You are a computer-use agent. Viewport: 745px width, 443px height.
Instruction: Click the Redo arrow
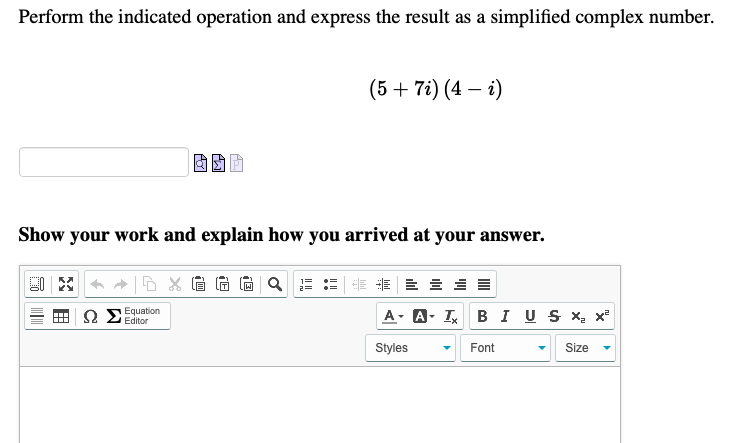pyautogui.click(x=121, y=284)
